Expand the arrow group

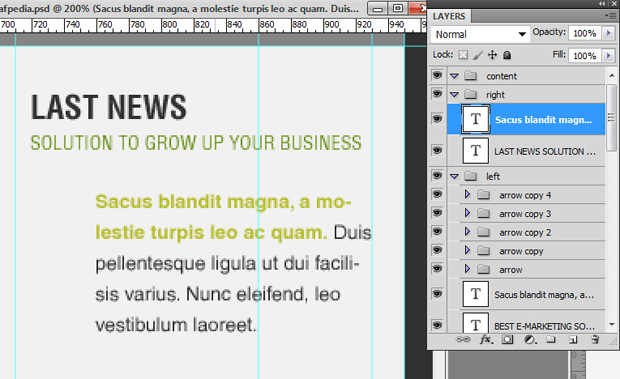click(x=467, y=269)
